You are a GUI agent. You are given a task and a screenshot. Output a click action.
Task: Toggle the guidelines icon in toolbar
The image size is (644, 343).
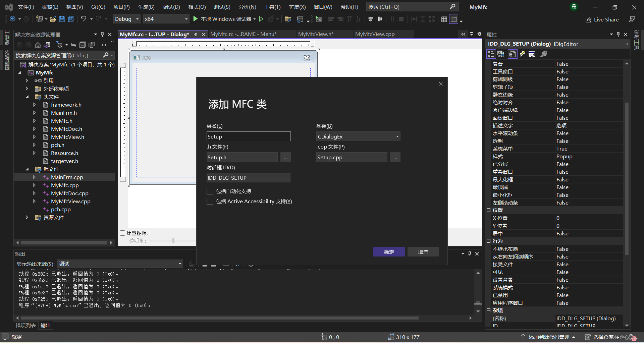click(453, 19)
